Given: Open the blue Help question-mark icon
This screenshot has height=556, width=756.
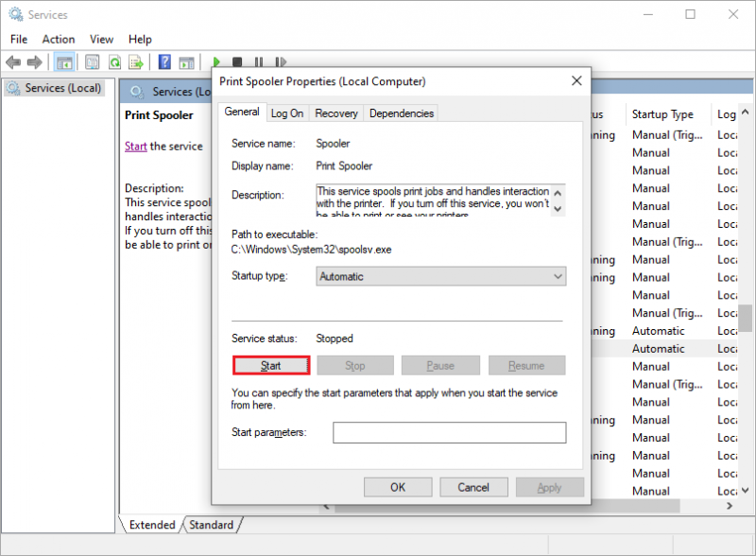Looking at the screenshot, I should pyautogui.click(x=164, y=61).
